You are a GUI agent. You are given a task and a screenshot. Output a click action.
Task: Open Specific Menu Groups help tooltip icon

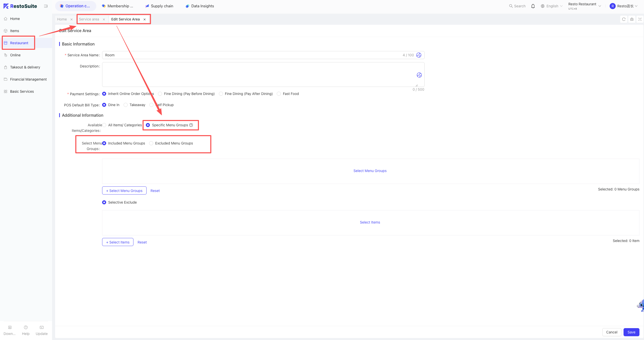click(191, 125)
